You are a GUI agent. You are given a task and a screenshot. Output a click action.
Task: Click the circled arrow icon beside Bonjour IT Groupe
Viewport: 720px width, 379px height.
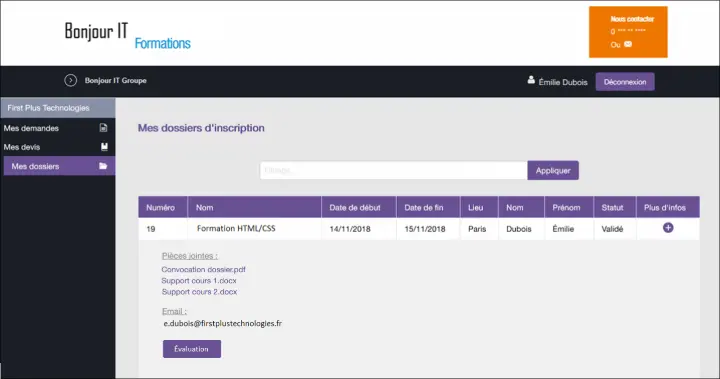click(70, 80)
